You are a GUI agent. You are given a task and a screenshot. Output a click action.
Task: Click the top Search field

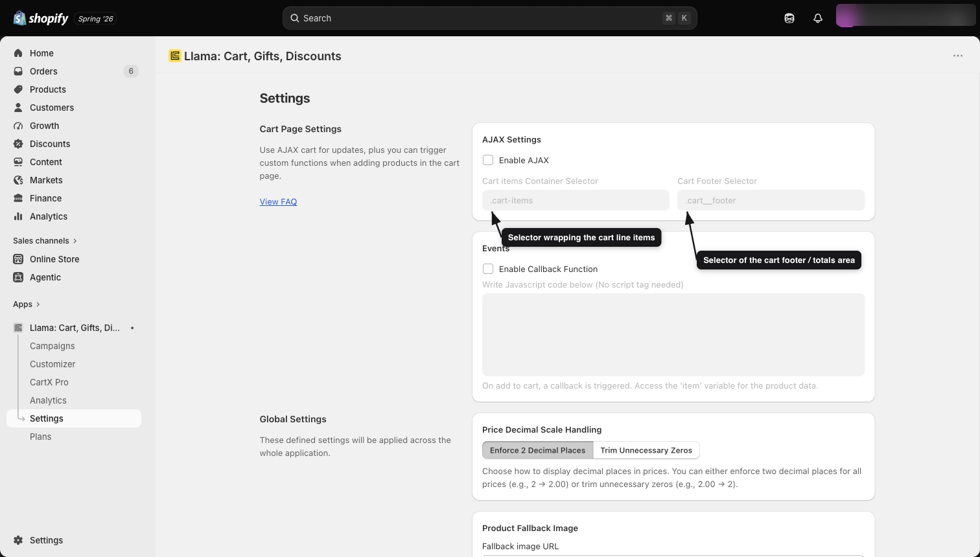tap(489, 18)
